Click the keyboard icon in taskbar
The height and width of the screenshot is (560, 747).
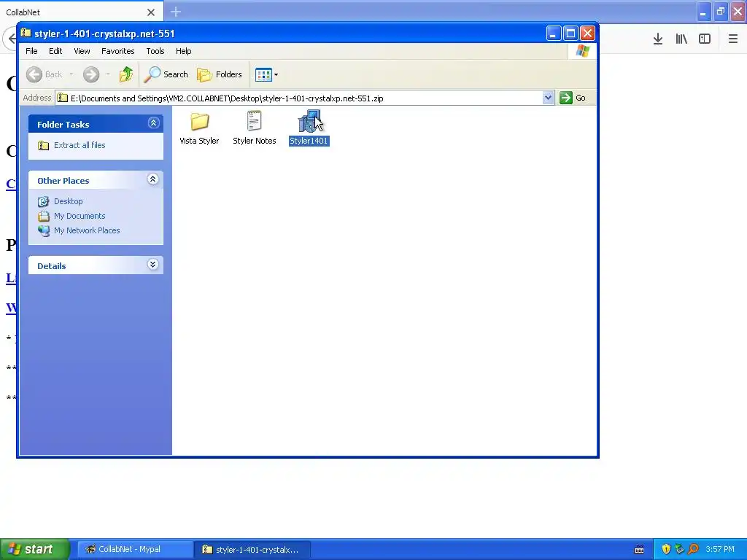pyautogui.click(x=639, y=550)
